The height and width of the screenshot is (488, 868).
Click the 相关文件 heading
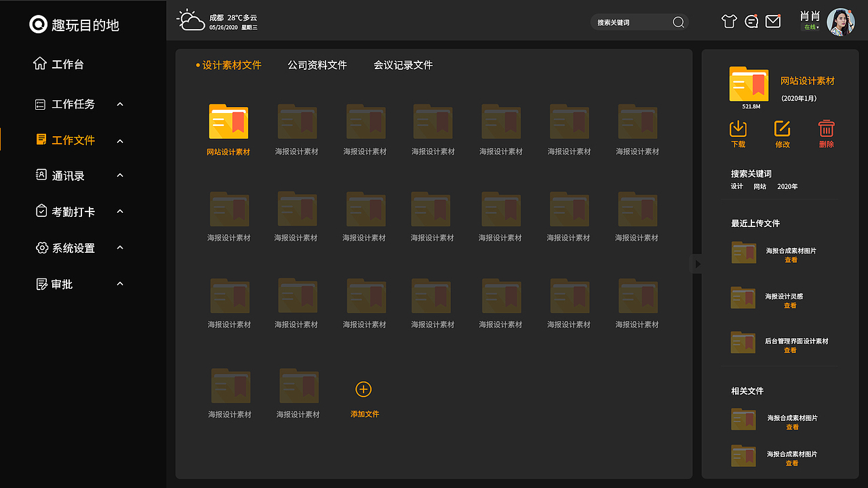[747, 391]
